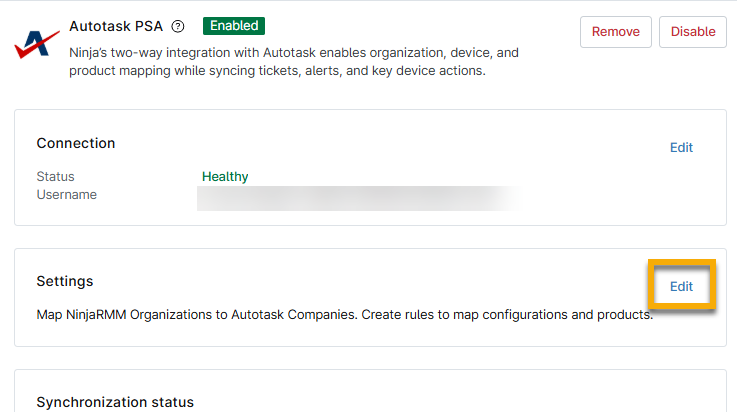Click the Map NinjaRMM Organizations description text
The image size is (737, 412).
point(345,315)
